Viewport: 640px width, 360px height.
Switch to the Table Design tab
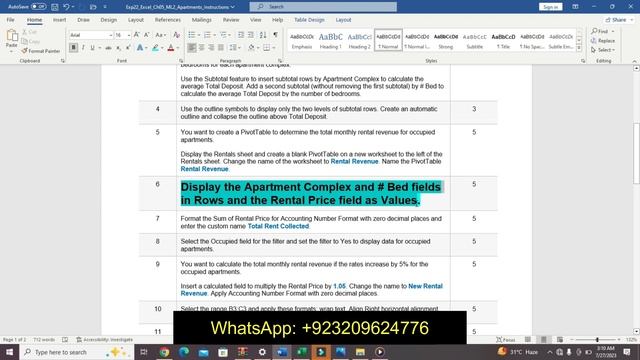point(309,20)
